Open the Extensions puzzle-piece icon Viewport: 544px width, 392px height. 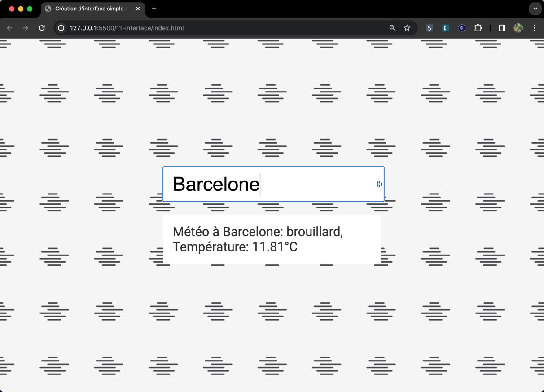pos(478,28)
